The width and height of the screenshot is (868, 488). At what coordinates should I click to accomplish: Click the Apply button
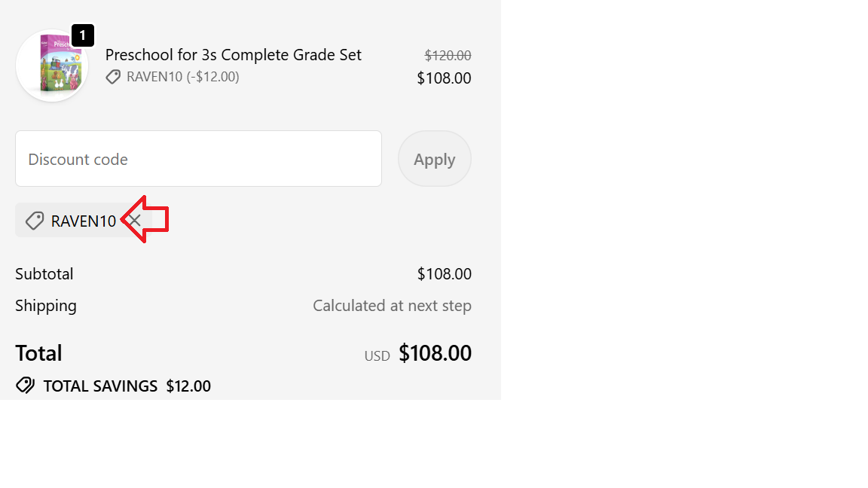[434, 159]
